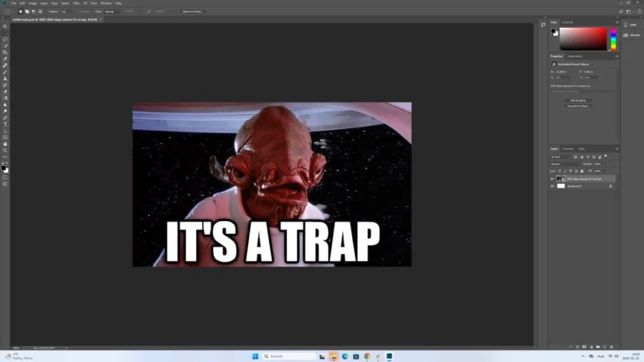Select the Blur tool

[5, 105]
